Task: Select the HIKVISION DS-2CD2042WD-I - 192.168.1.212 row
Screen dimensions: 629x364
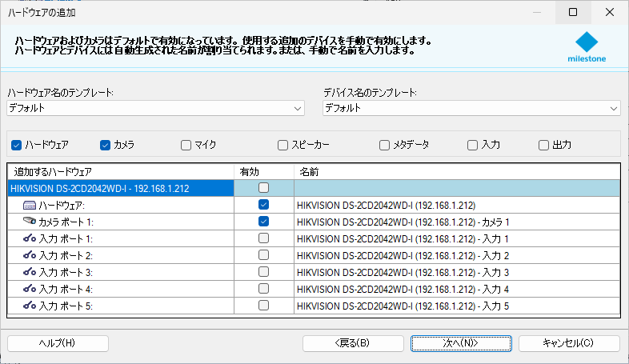Action: point(120,189)
